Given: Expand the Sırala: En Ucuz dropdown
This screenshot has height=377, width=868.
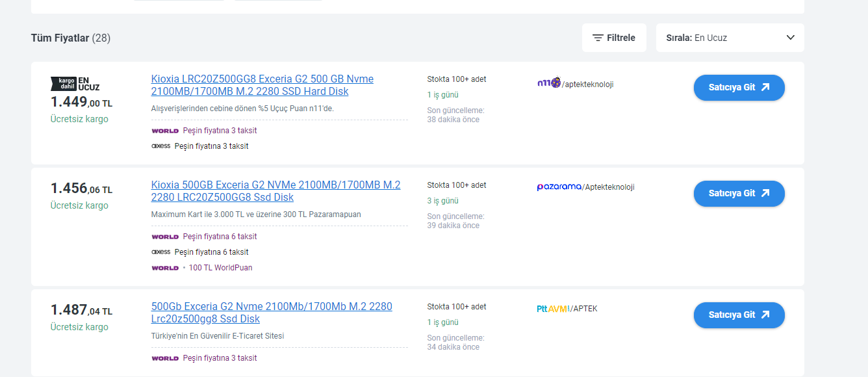Looking at the screenshot, I should pos(730,38).
